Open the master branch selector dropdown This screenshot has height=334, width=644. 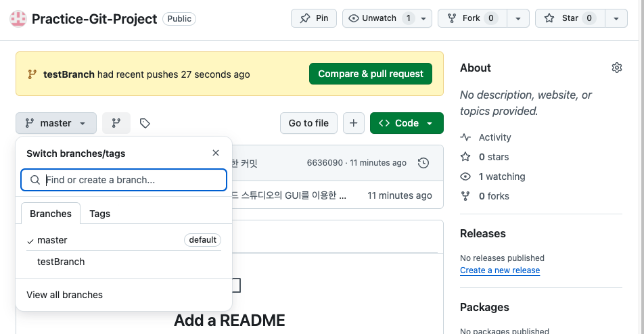(x=56, y=123)
